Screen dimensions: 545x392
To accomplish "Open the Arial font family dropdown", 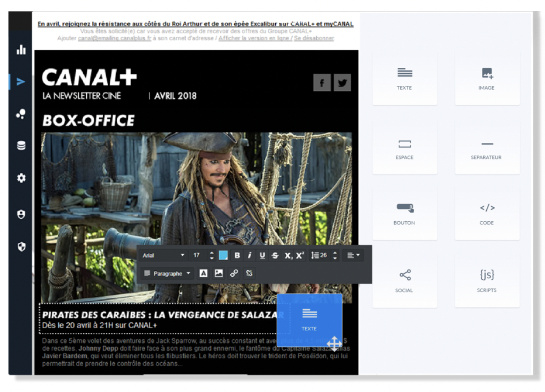I will coord(163,255).
